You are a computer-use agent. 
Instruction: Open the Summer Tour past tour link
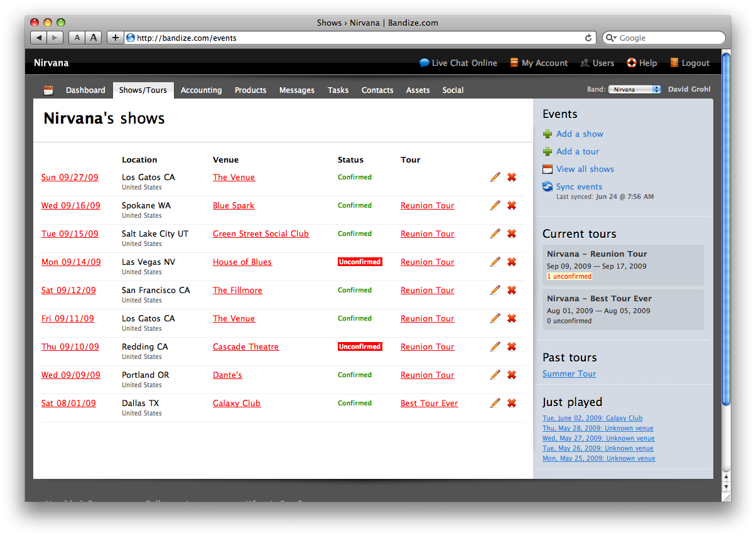[570, 373]
